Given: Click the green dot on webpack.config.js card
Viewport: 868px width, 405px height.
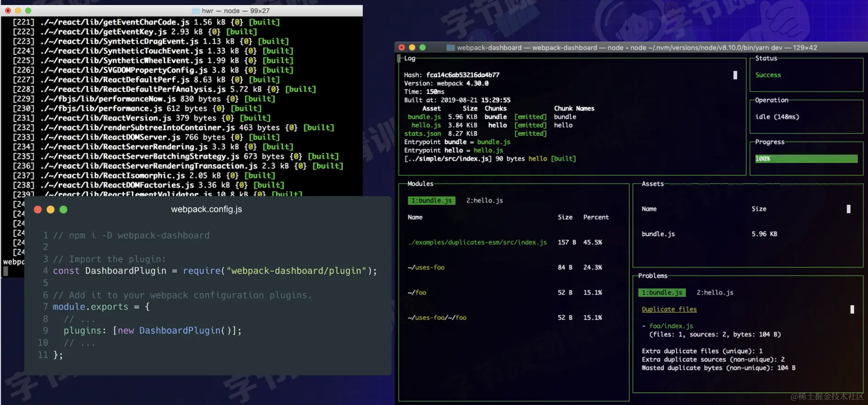Looking at the screenshot, I should pos(63,209).
